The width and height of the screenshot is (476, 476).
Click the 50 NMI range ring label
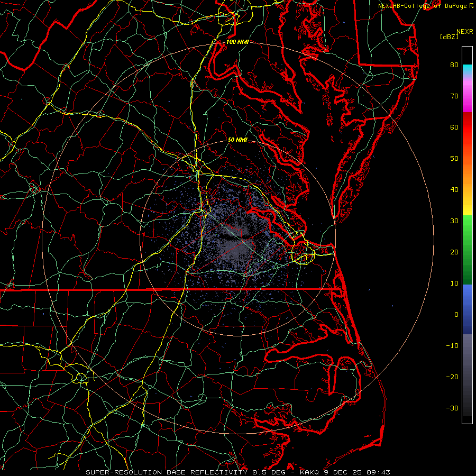click(x=237, y=140)
